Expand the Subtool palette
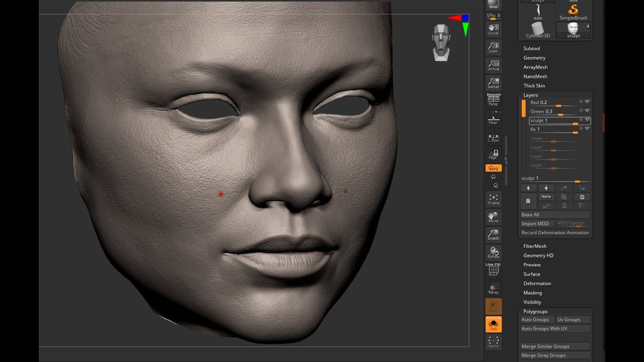This screenshot has width=644, height=362. coord(532,48)
